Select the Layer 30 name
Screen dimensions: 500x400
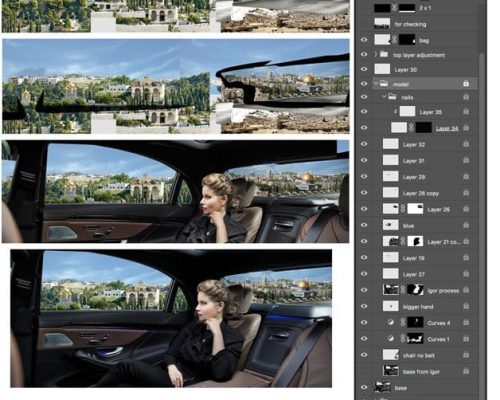(406, 70)
